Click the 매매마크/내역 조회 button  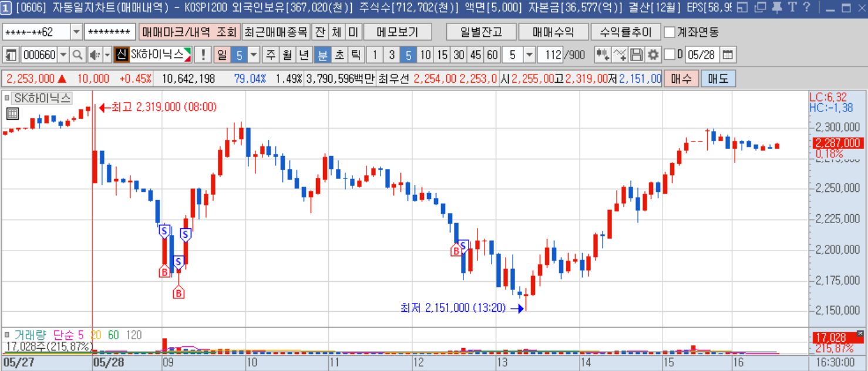click(x=189, y=32)
